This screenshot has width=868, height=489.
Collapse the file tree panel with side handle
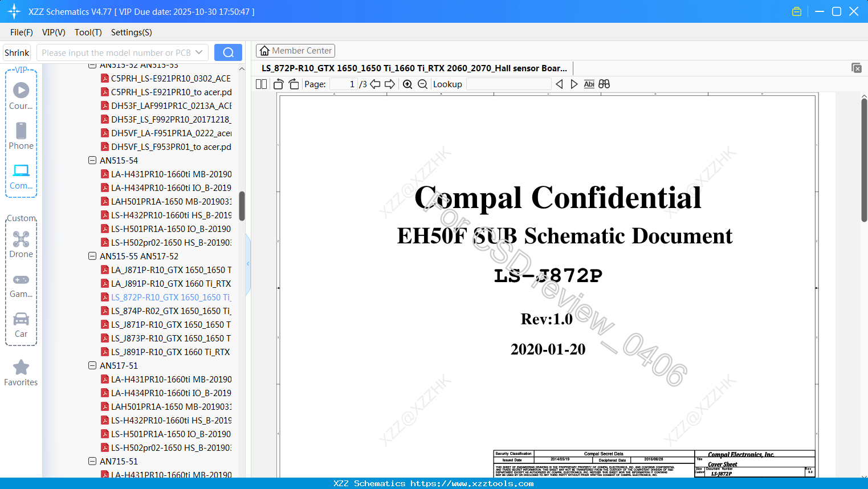tap(248, 263)
